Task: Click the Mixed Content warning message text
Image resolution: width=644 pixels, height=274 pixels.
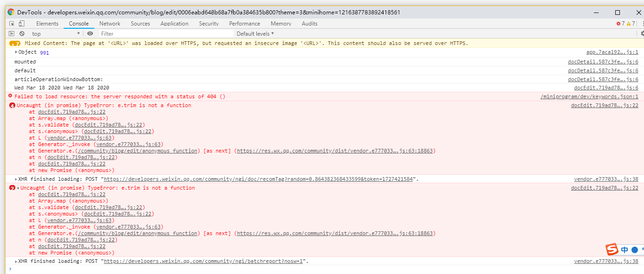Action: pyautogui.click(x=246, y=43)
